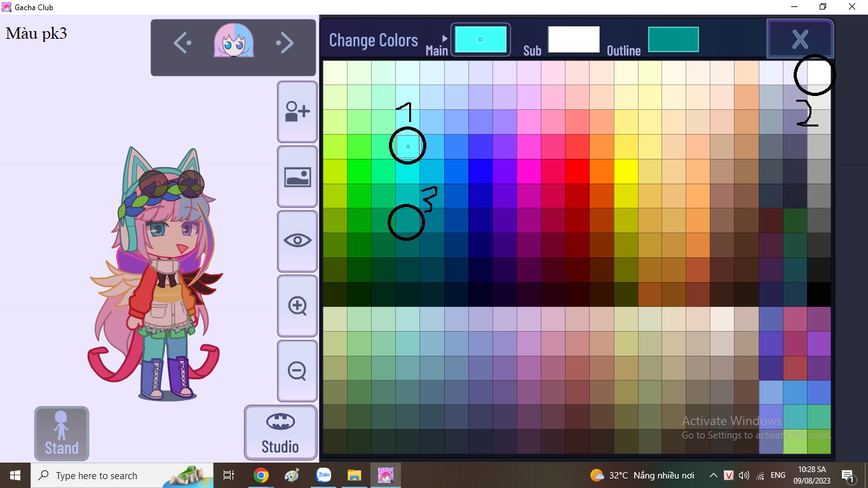868x488 pixels.
Task: Pick the black color swatch
Action: [819, 295]
